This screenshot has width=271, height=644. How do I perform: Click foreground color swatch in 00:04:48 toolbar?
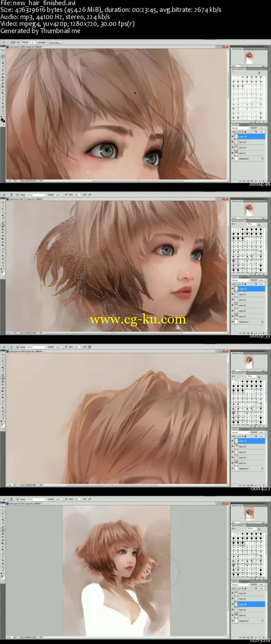click(x=2, y=119)
